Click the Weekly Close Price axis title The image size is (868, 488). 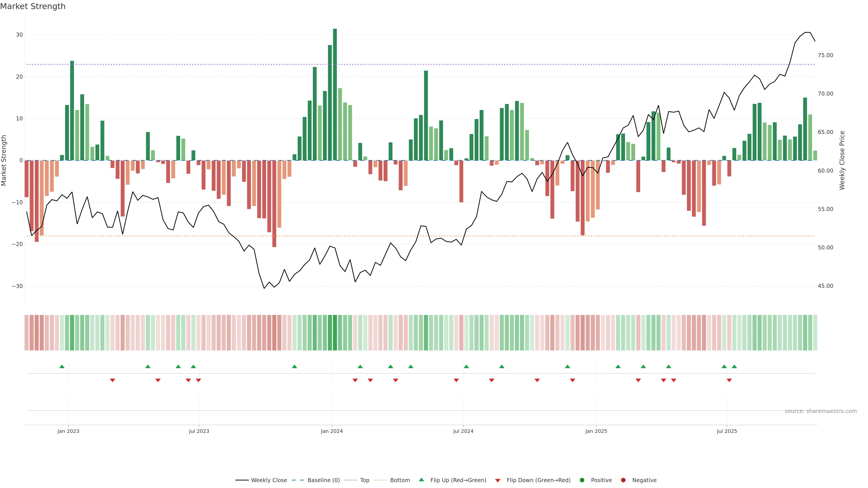(x=842, y=160)
